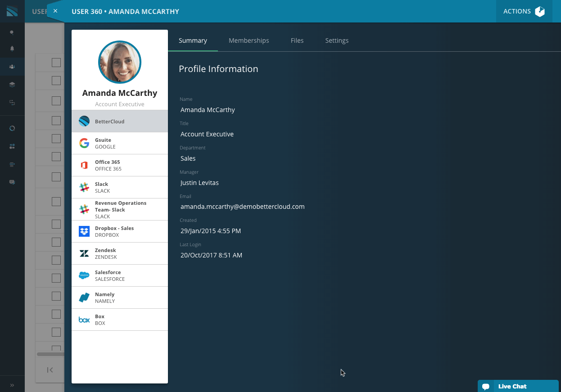This screenshot has width=561, height=392.
Task: Click the Manager value 'Justin Levitas'
Action: point(199,183)
